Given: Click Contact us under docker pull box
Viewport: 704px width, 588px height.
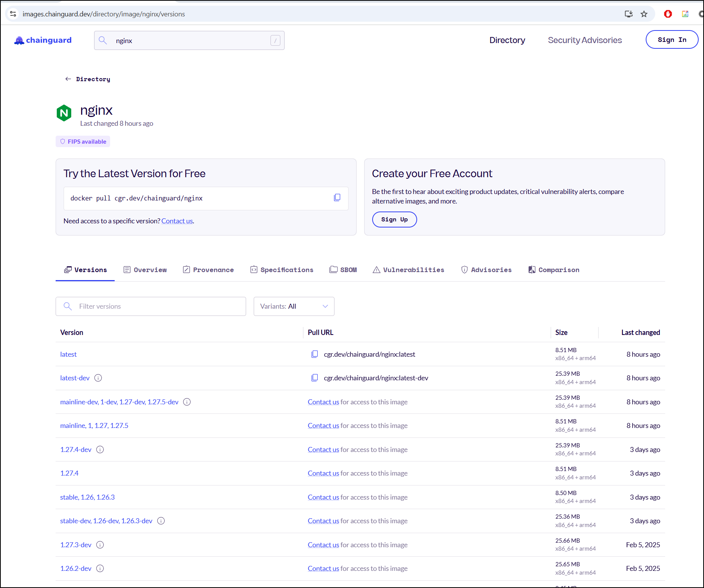Looking at the screenshot, I should tap(177, 221).
